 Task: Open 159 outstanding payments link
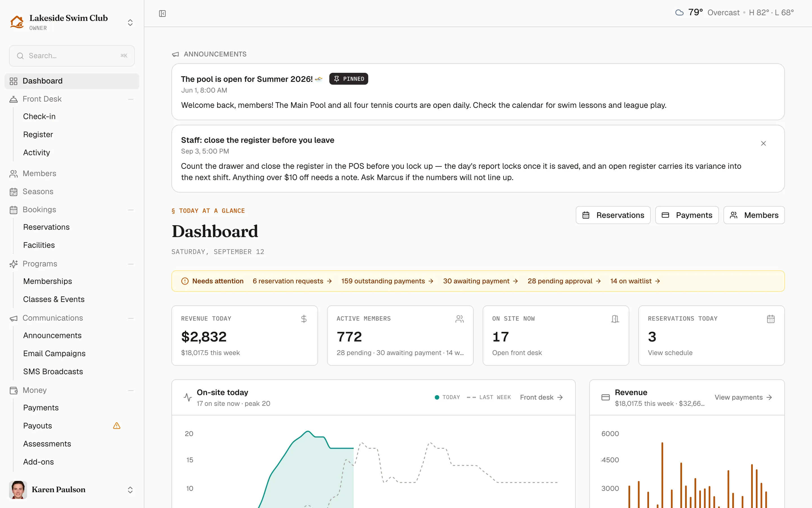pyautogui.click(x=388, y=281)
